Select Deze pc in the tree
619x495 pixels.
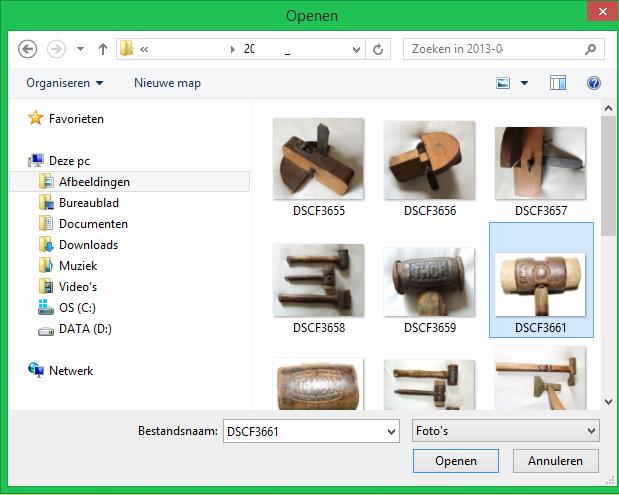[69, 161]
